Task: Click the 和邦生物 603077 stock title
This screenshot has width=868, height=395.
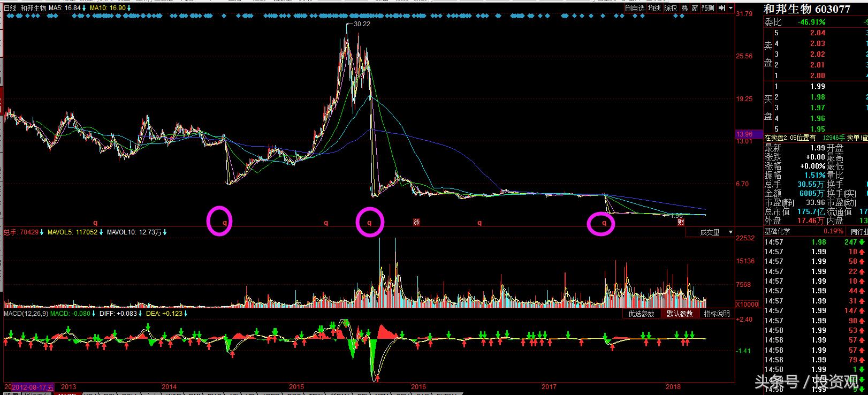Action: [806, 9]
